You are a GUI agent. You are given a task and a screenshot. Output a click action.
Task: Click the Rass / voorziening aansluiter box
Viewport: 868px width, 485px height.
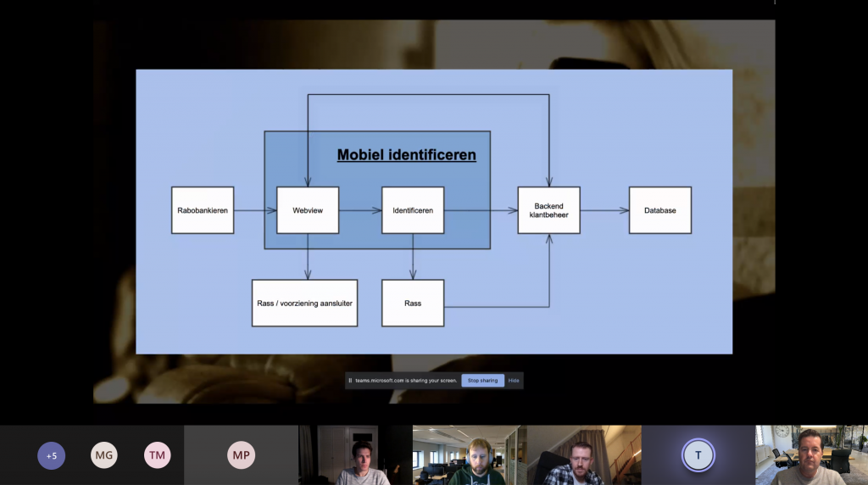coord(305,304)
